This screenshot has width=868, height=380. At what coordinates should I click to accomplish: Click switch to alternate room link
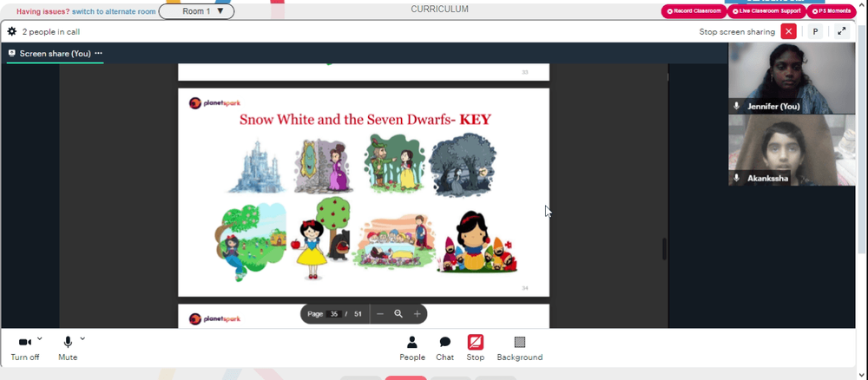pyautogui.click(x=114, y=11)
